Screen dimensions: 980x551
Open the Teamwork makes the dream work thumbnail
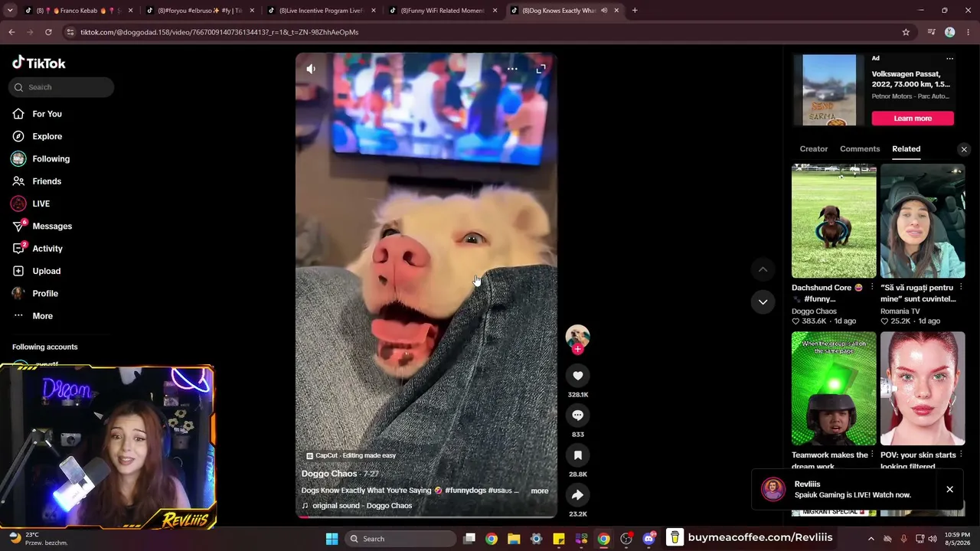tap(834, 389)
